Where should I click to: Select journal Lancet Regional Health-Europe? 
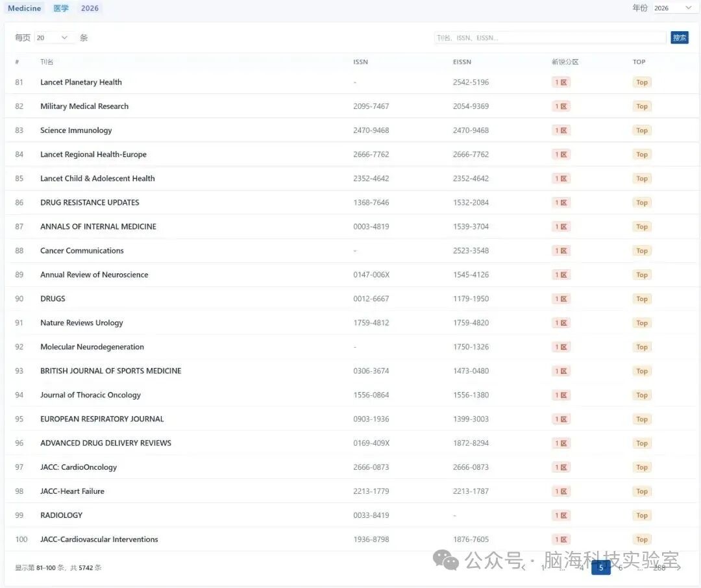[x=93, y=154]
